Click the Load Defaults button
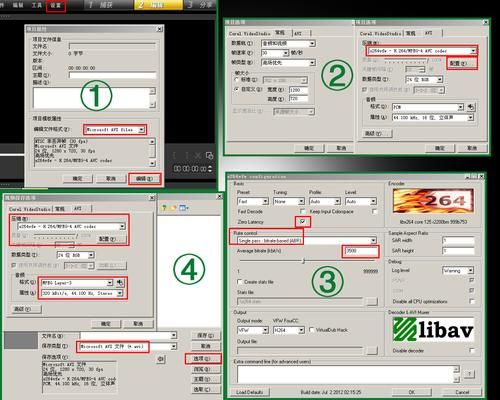This screenshot has width=500, height=400. click(x=250, y=392)
